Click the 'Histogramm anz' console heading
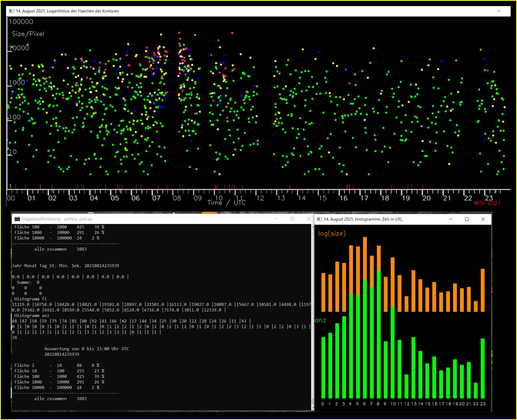This screenshot has width=517, height=420. (32, 316)
